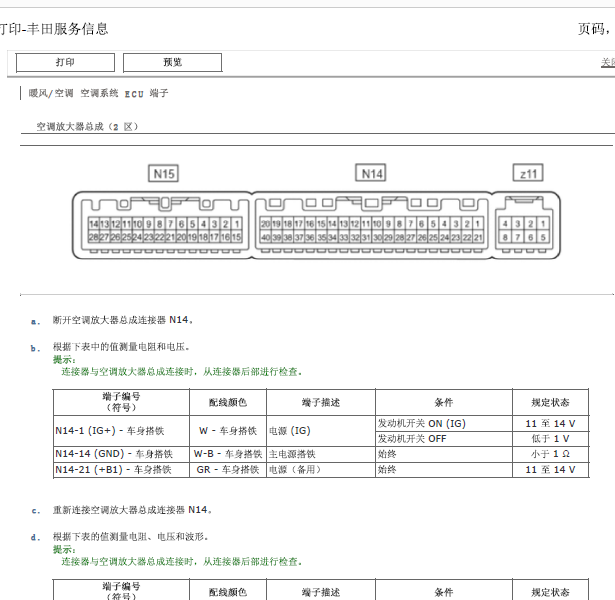The width and height of the screenshot is (615, 600).
Task: Click wiring color cell W-B - 车身搭铁
Action: tap(228, 454)
